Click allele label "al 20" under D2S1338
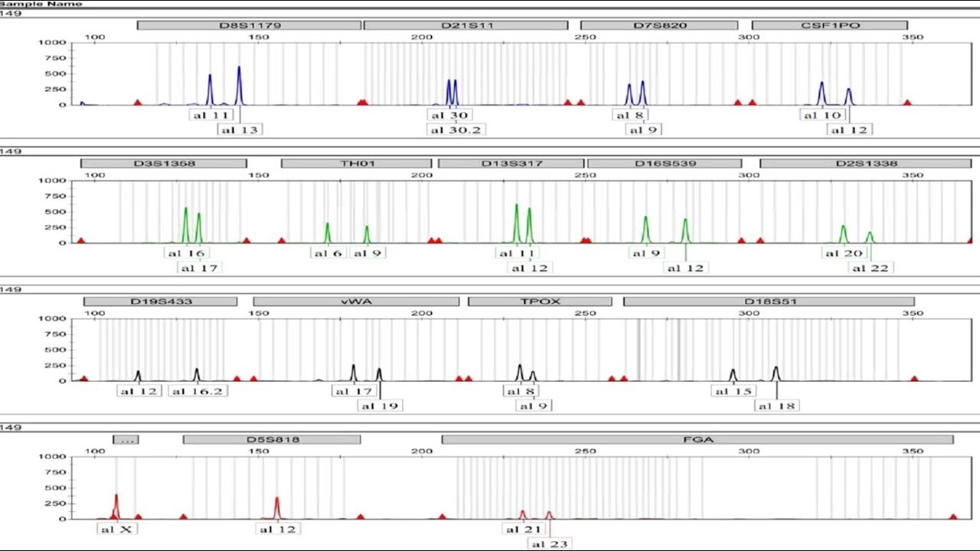The image size is (980, 551). 844,253
